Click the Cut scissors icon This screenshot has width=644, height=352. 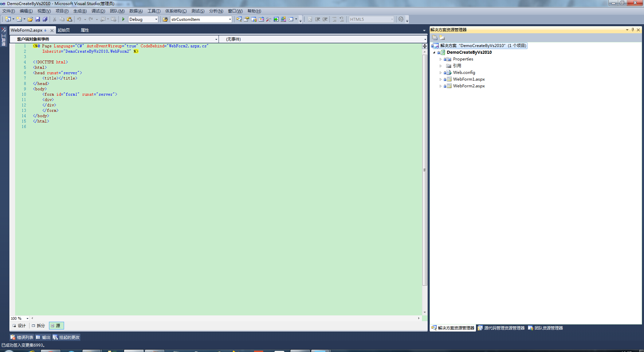pos(55,19)
